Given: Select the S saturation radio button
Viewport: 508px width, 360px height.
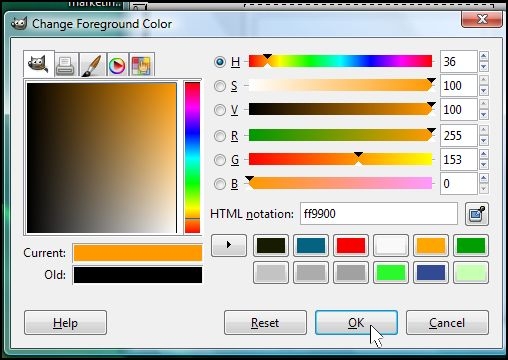Looking at the screenshot, I should pyautogui.click(x=220, y=86).
